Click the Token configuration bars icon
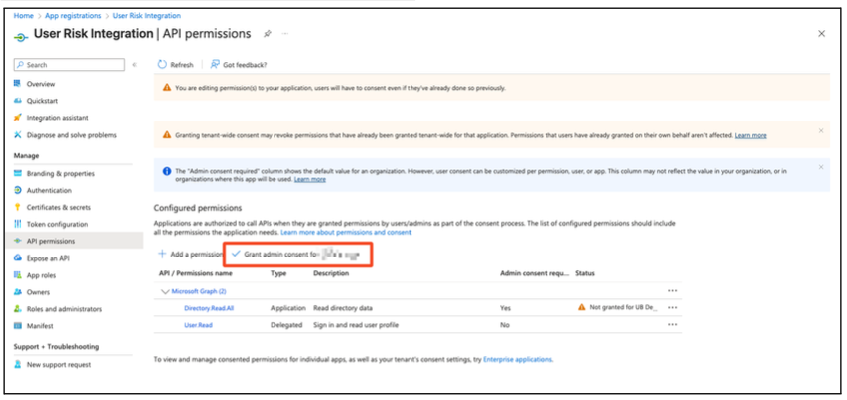 click(17, 224)
